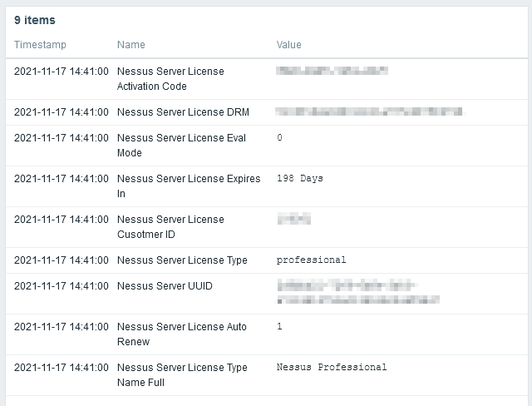Click the blurred License DRM value
This screenshot has width=532, height=406.
tap(370, 111)
